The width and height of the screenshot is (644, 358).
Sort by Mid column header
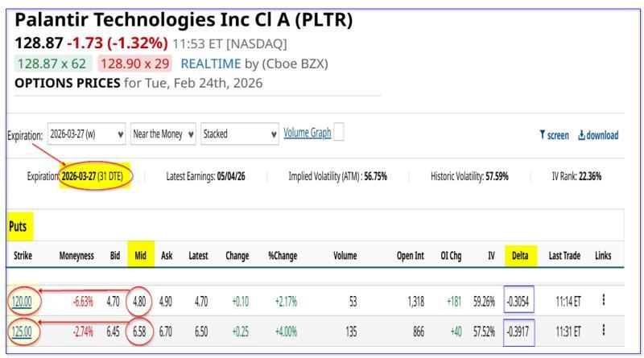point(140,255)
